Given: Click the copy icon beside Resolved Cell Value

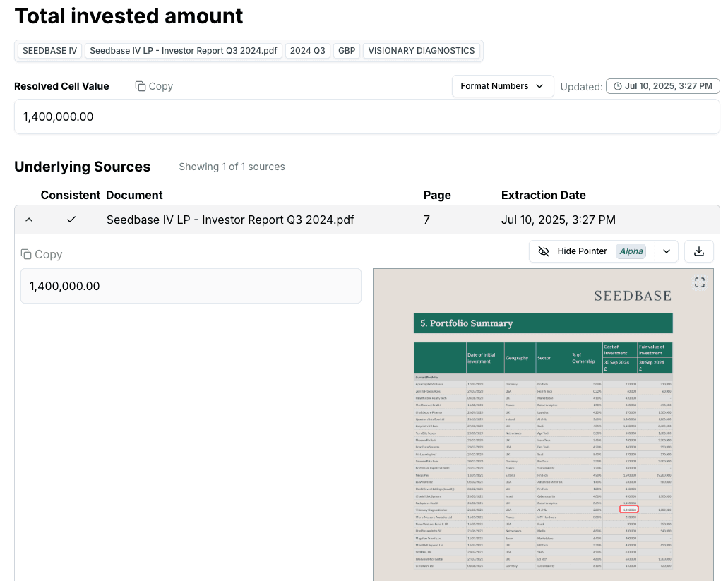Looking at the screenshot, I should [x=141, y=86].
